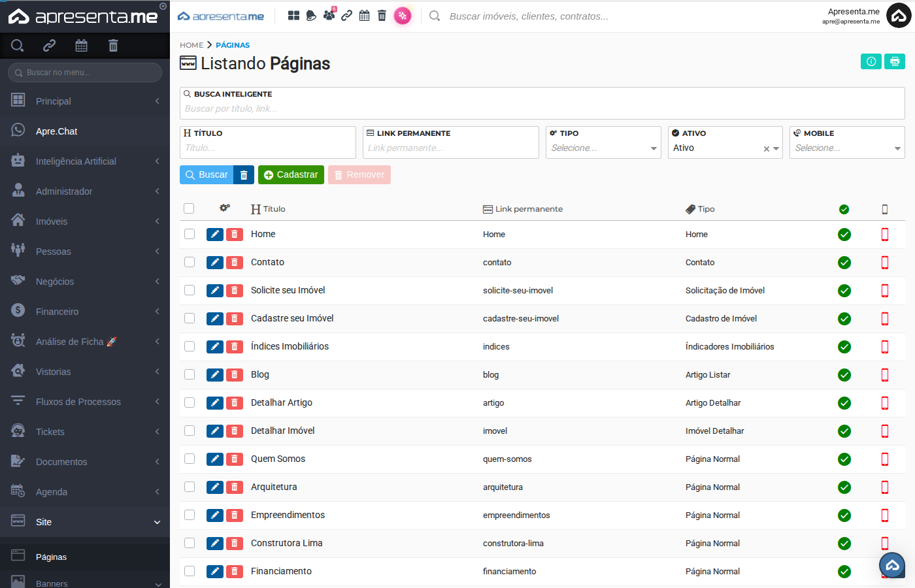This screenshot has width=915, height=588.
Task: Click the PÁGINAS breadcrumb link
Action: pos(233,45)
